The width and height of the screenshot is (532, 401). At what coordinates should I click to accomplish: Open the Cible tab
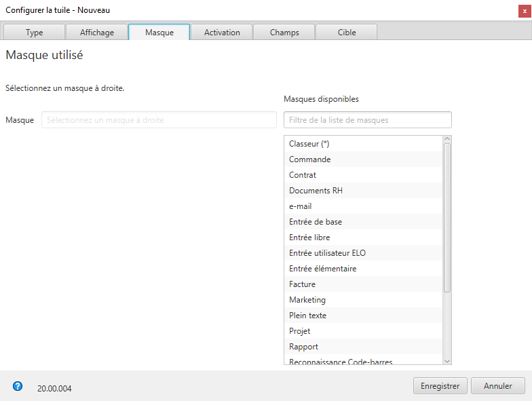coord(346,33)
